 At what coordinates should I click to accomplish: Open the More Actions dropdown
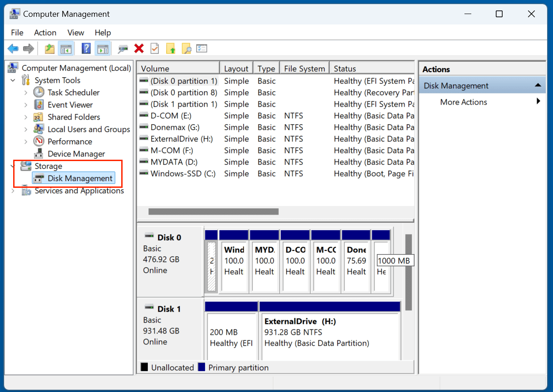tap(463, 102)
